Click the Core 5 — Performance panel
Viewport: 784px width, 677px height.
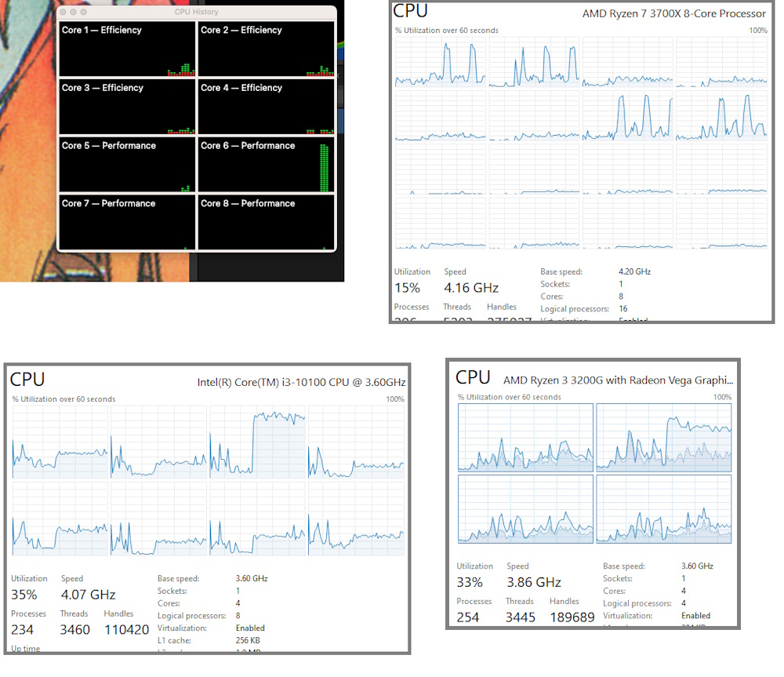click(x=127, y=165)
